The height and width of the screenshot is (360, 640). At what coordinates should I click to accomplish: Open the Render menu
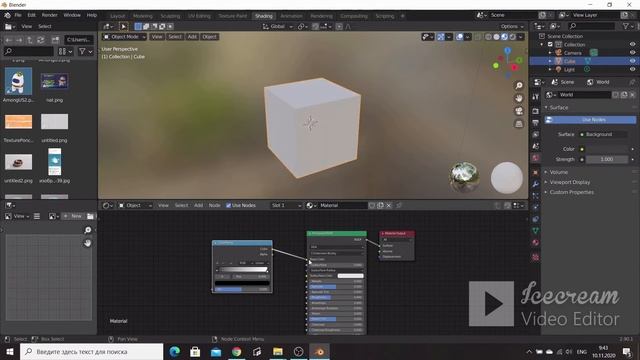[49, 15]
